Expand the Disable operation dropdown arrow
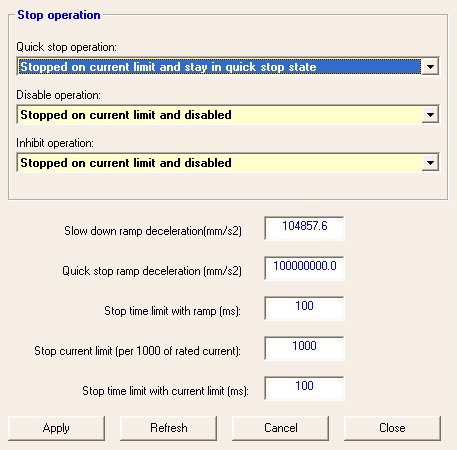Image resolution: width=457 pixels, height=450 pixels. [430, 115]
